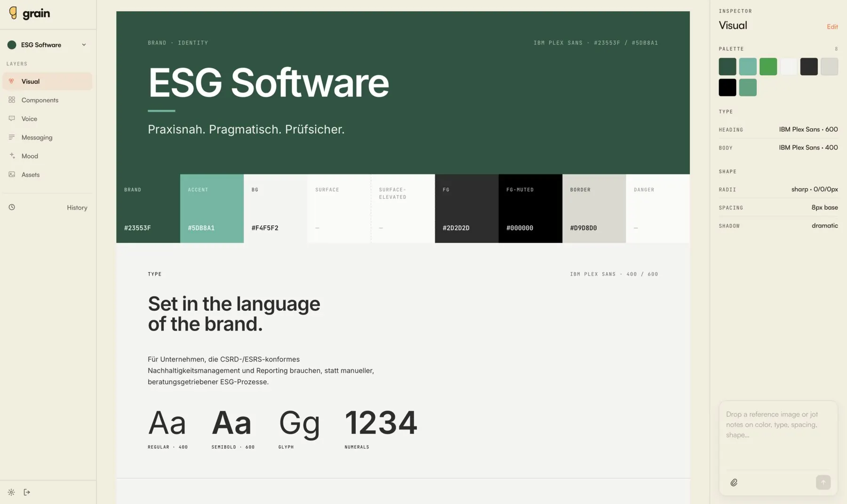This screenshot has height=504, width=847.
Task: Click the SURFACE color tile
Action: click(339, 209)
